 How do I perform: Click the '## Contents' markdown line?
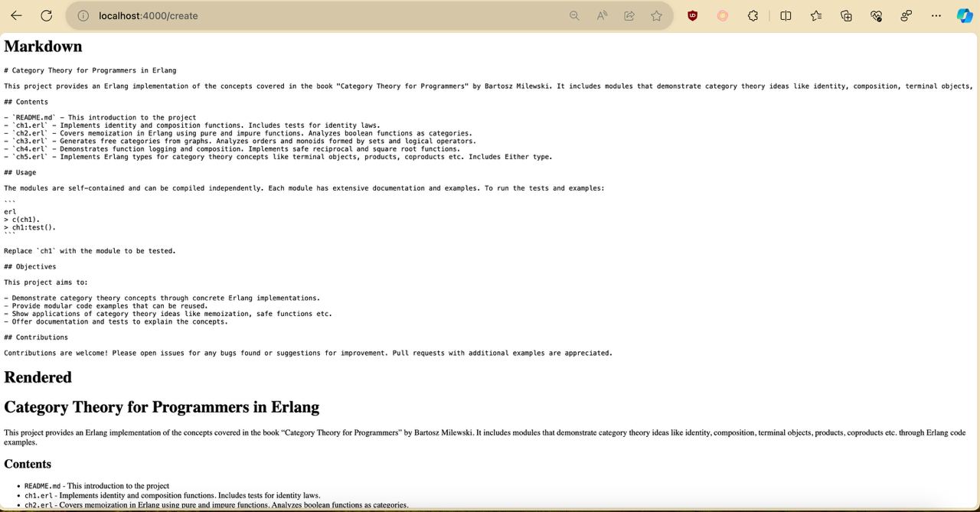[x=26, y=102]
